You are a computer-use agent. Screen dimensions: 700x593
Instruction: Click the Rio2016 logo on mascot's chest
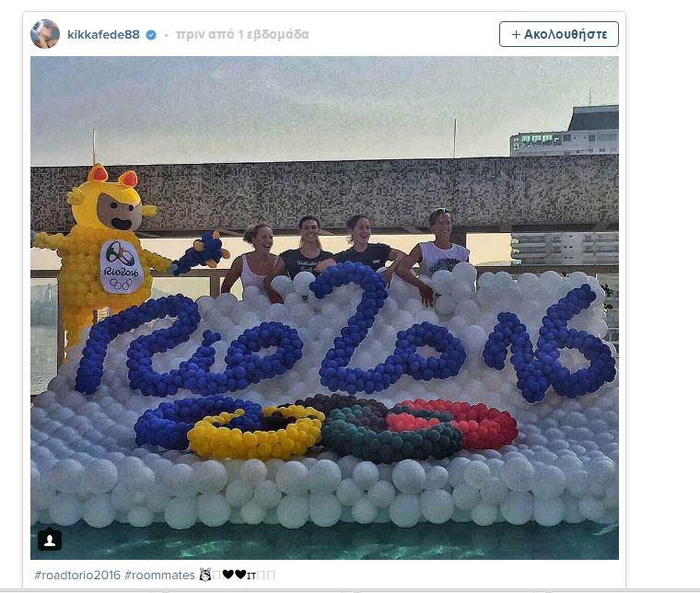[121, 266]
